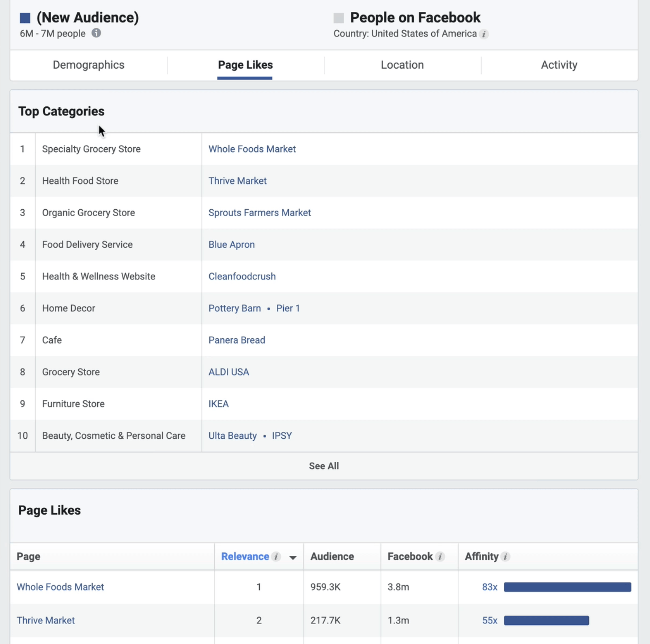650x644 pixels.
Task: Open the Pier 1 link
Action: coord(288,308)
